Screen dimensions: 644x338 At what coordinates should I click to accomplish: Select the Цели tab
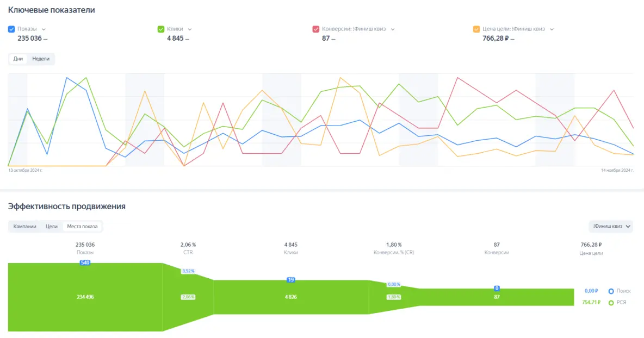(x=51, y=227)
